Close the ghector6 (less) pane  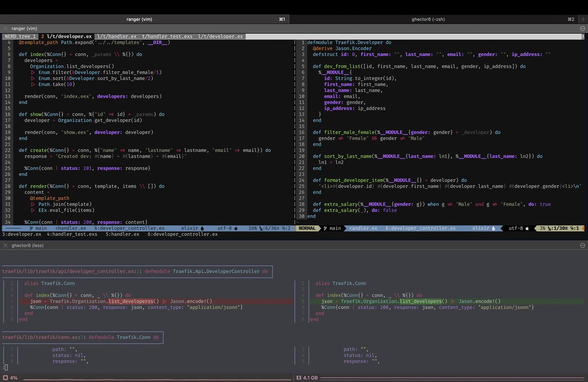(5, 245)
